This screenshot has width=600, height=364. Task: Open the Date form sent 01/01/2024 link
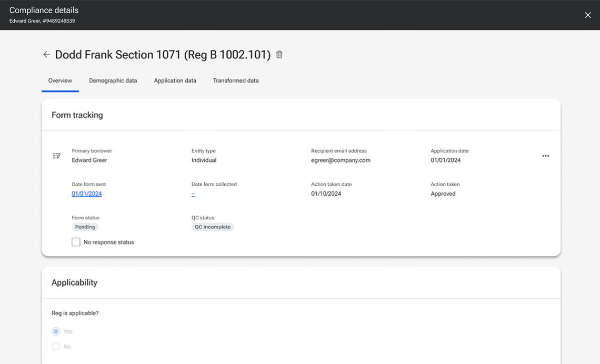coord(87,194)
